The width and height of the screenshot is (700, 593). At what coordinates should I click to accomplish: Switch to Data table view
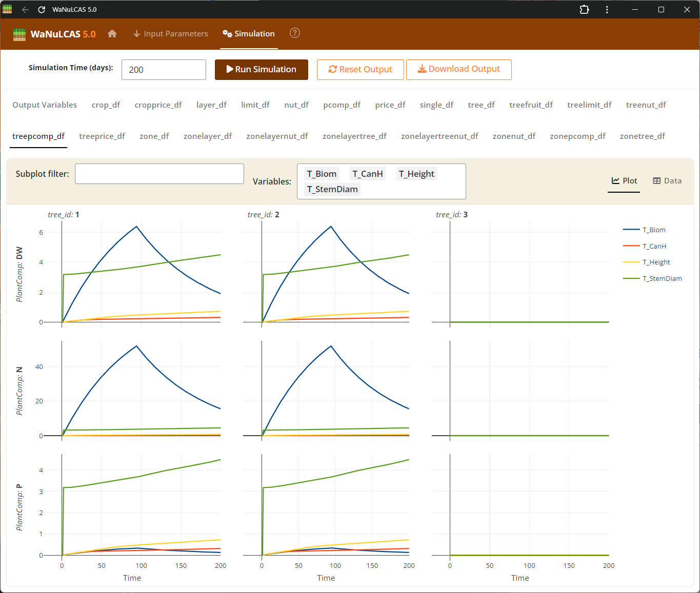coord(667,181)
